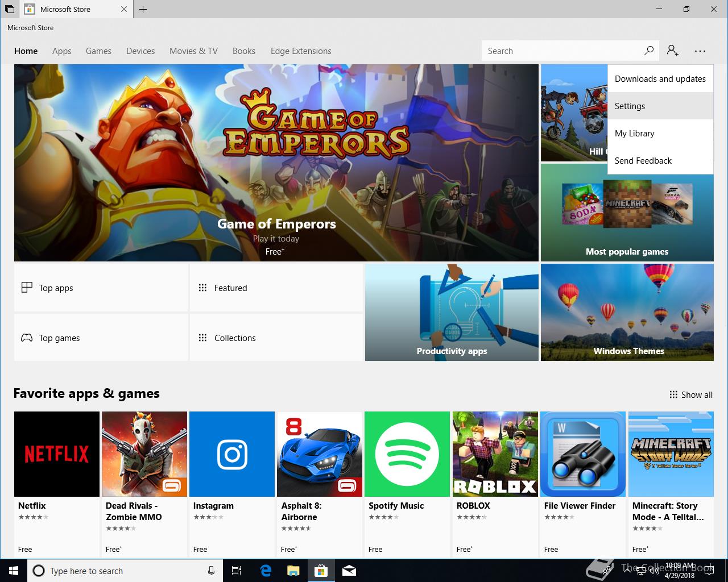Viewport: 728px width, 582px height.
Task: Open Game of Emperors banner
Action: coord(276,163)
